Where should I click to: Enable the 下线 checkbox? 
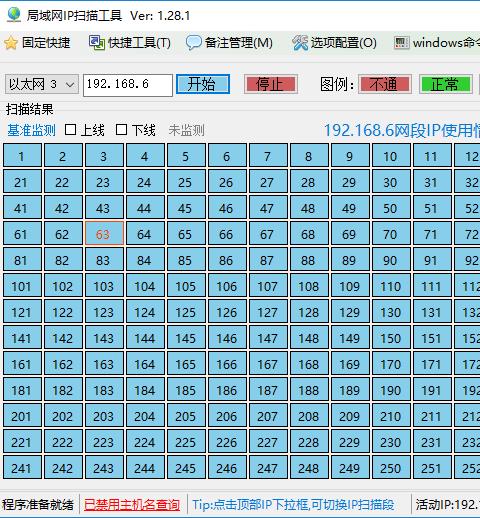click(121, 130)
